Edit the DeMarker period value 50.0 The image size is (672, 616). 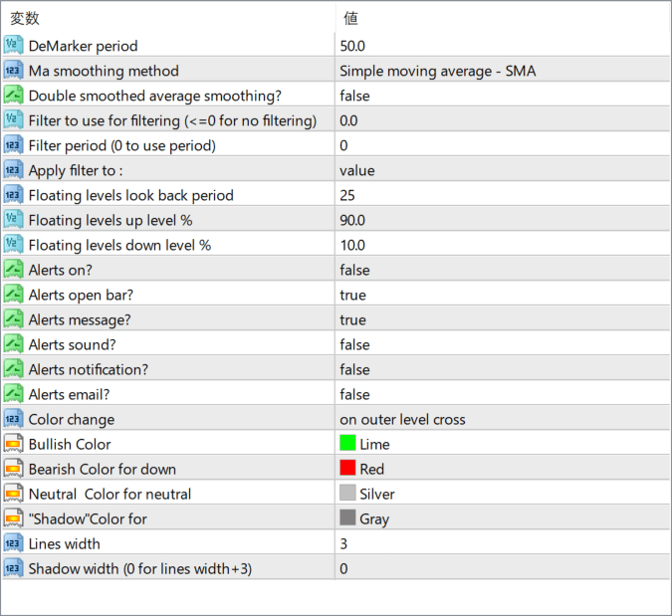pos(503,46)
